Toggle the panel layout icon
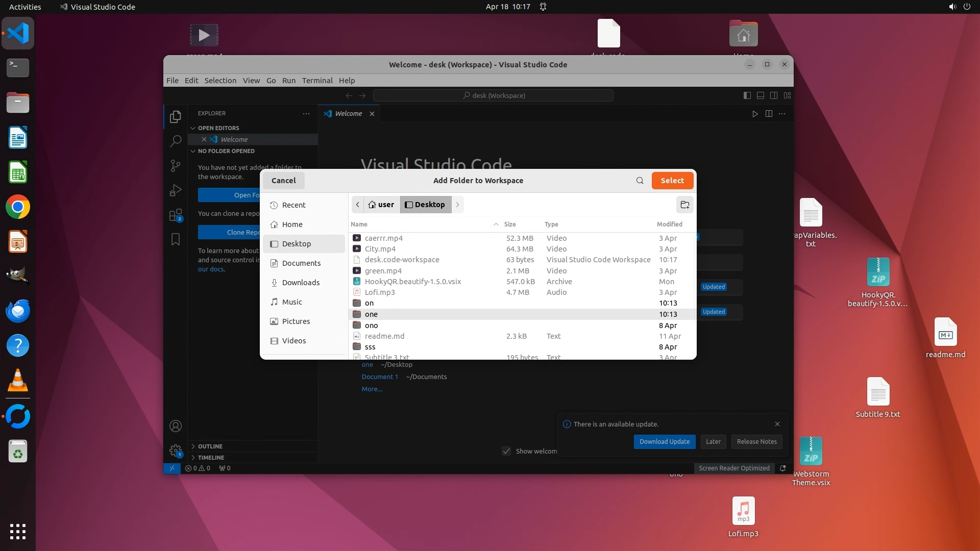Image resolution: width=980 pixels, height=551 pixels. [x=761, y=95]
